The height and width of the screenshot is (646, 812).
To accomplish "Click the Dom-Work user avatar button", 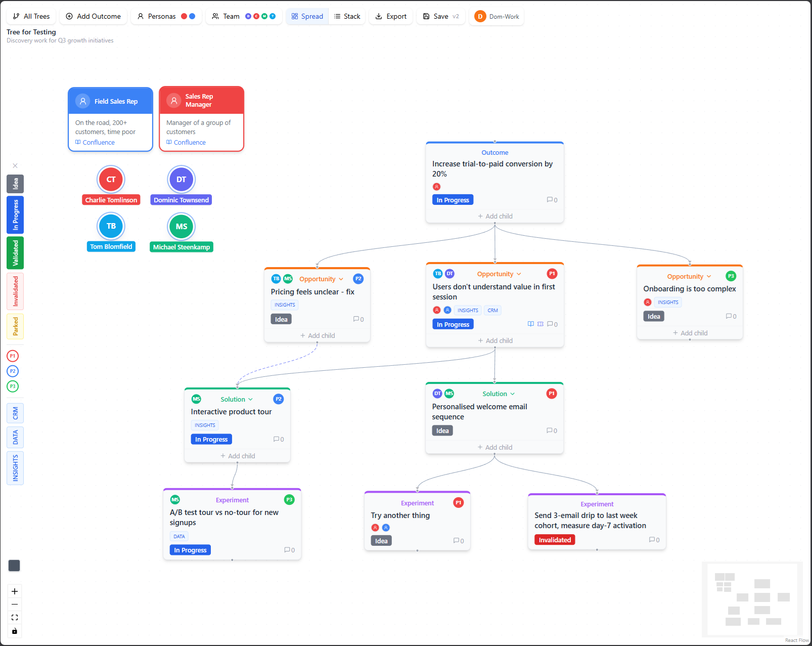I will click(x=497, y=16).
